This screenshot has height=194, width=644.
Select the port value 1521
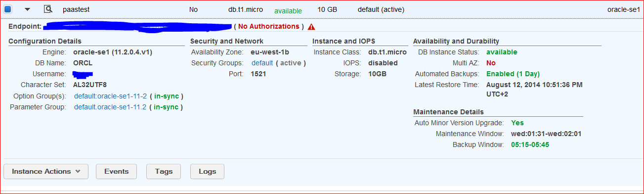[x=259, y=74]
